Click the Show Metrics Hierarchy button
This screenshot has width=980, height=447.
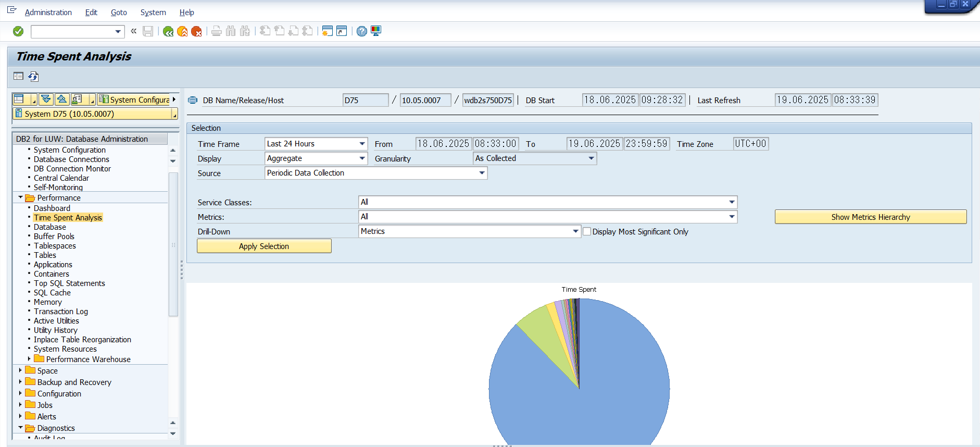coord(871,217)
